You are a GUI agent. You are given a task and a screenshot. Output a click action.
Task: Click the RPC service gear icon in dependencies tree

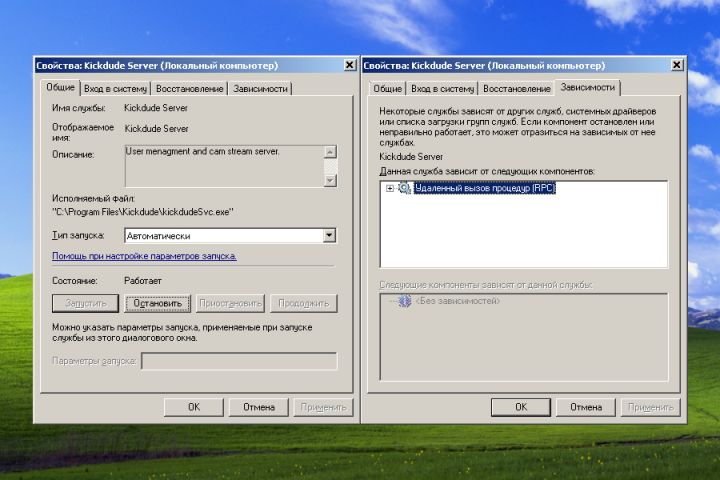(x=404, y=188)
